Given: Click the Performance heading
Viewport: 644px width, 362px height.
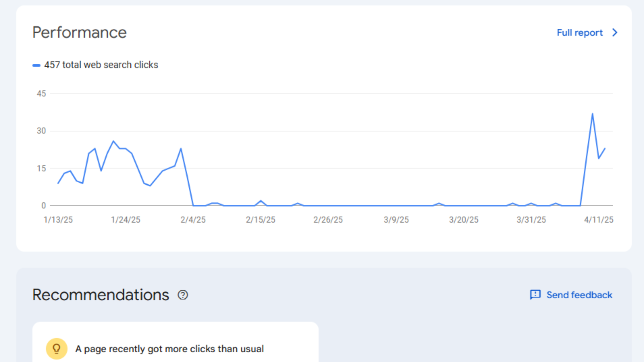Looking at the screenshot, I should tap(79, 32).
